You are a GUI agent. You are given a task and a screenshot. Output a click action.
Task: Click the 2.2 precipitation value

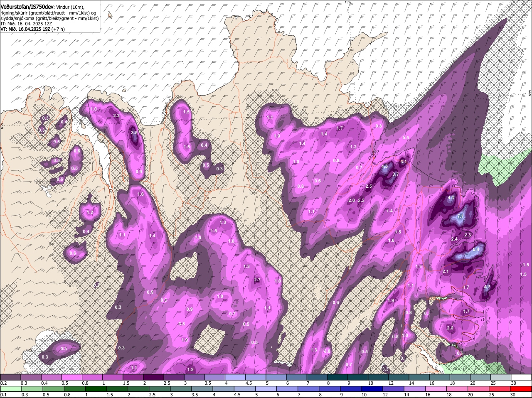click(x=116, y=115)
